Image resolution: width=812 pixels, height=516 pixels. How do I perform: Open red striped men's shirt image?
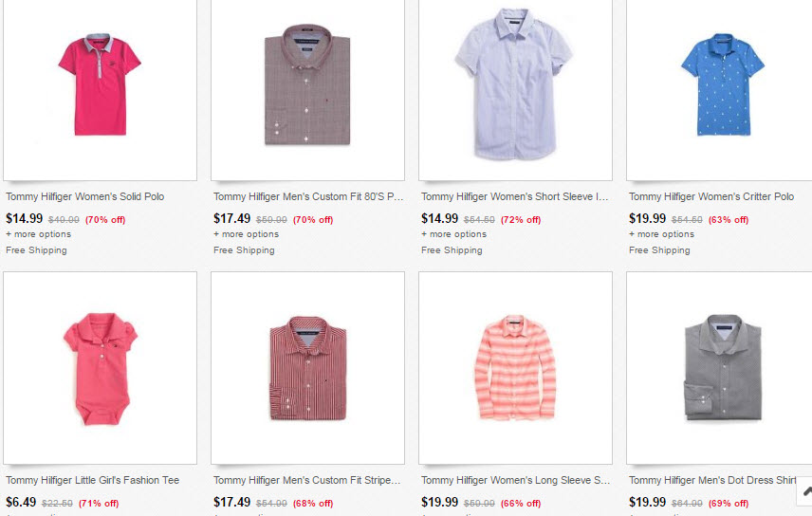307,368
